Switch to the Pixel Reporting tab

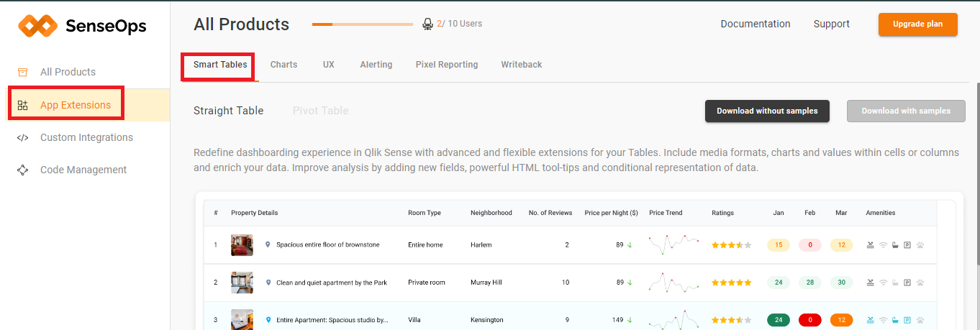click(x=447, y=65)
